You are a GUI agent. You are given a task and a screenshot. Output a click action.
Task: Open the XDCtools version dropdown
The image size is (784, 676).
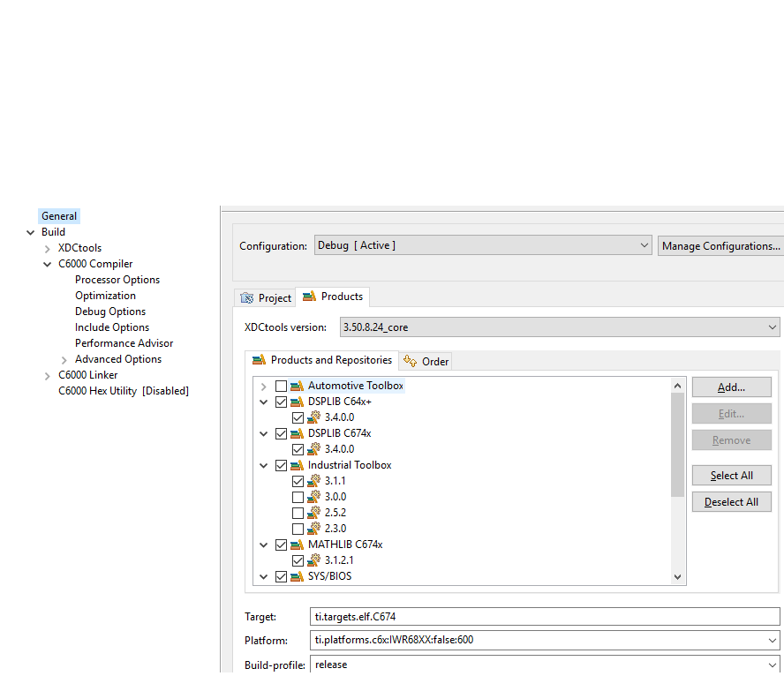tap(560, 327)
